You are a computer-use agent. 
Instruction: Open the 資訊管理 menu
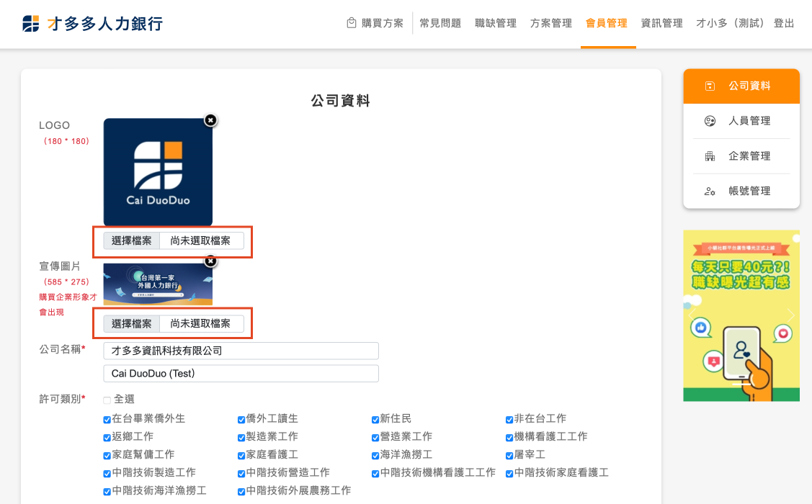661,23
